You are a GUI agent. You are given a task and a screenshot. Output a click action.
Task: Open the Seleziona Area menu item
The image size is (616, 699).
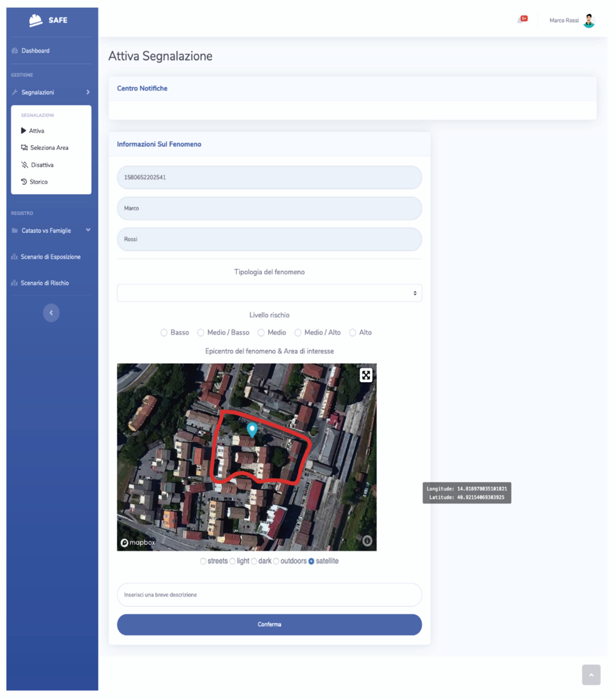click(x=49, y=148)
